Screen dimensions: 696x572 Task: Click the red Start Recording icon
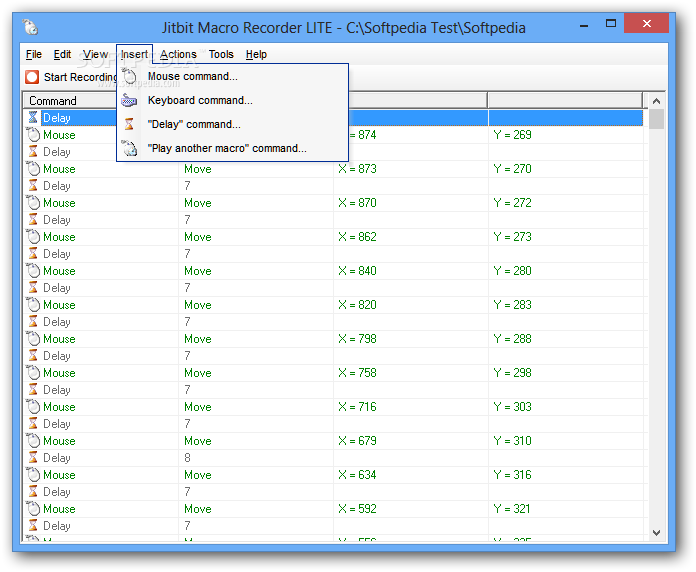32,77
